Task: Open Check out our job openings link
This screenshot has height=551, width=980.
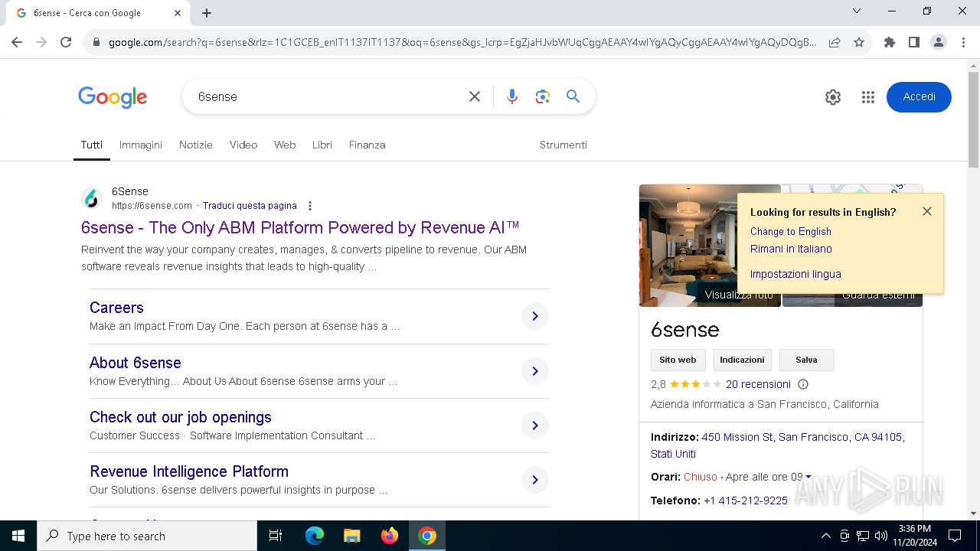Action: (181, 417)
